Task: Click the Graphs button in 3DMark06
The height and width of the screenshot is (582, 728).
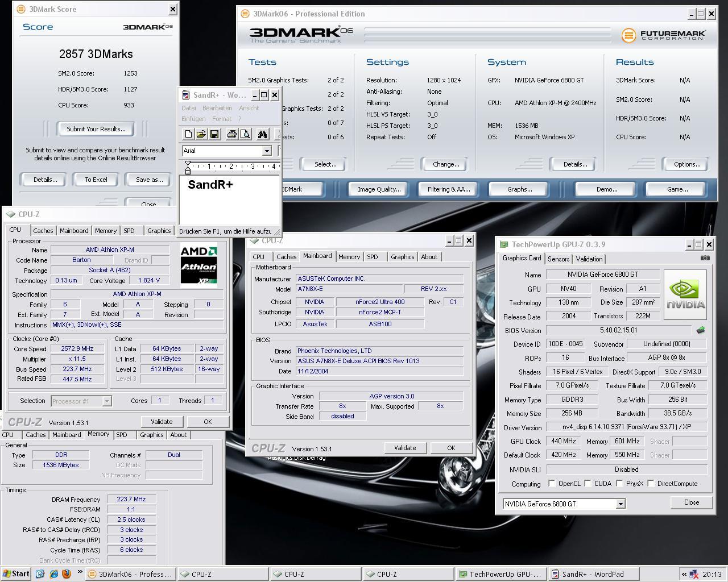Action: [x=519, y=189]
